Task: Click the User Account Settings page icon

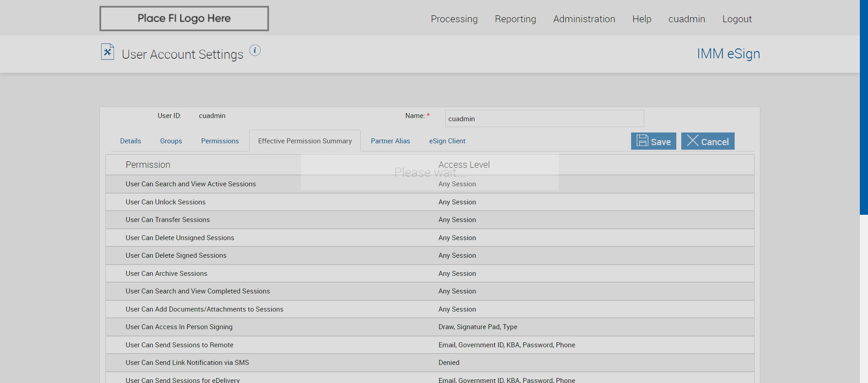Action: click(x=108, y=52)
